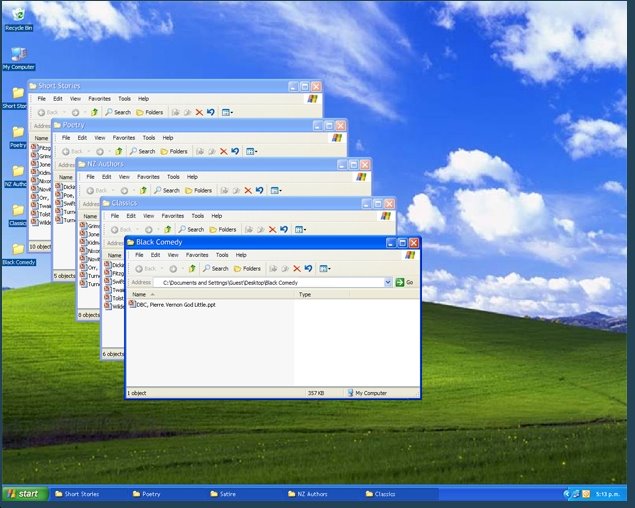Click the Delete icon in NZ Authors window

[248, 190]
